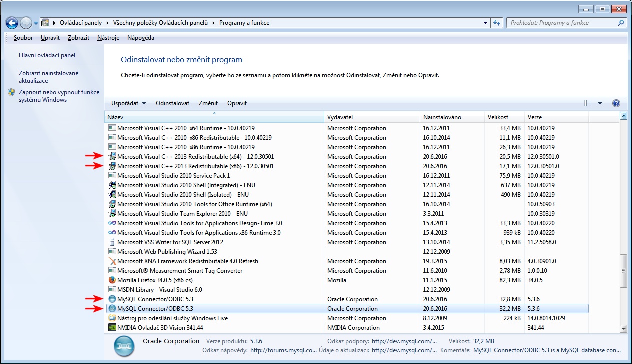Click the blue help question mark icon

pyautogui.click(x=616, y=103)
